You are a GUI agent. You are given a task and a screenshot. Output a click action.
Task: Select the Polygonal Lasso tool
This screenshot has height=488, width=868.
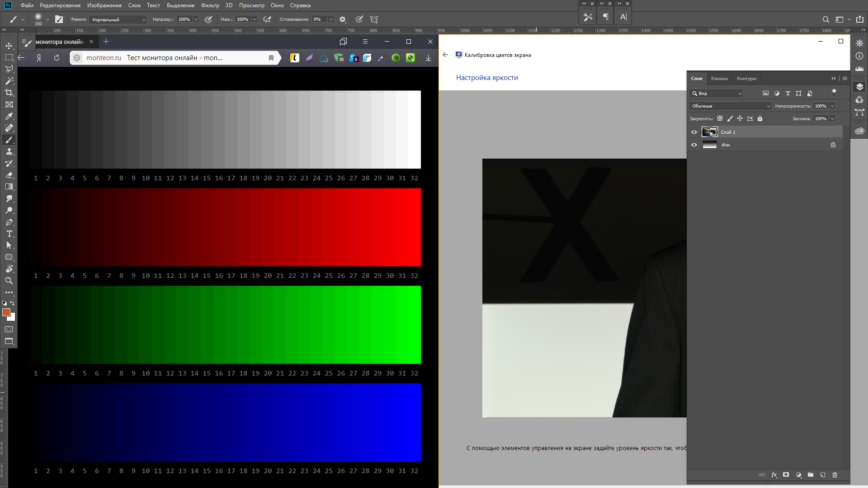tap(9, 69)
